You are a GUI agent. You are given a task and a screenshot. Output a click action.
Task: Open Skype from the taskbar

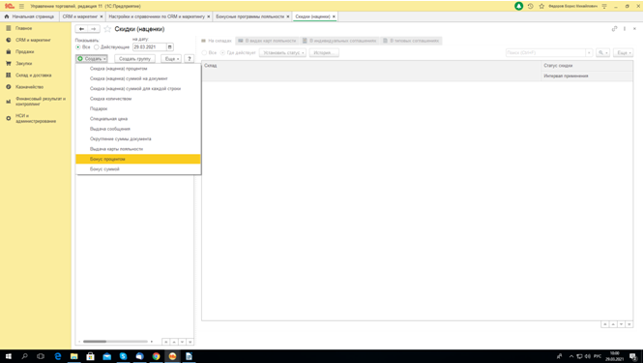click(x=123, y=356)
